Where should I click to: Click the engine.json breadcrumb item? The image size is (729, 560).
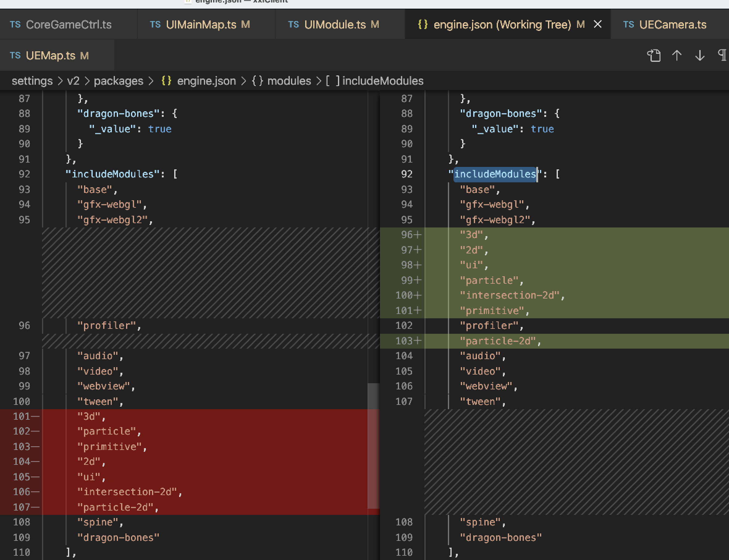(x=206, y=81)
